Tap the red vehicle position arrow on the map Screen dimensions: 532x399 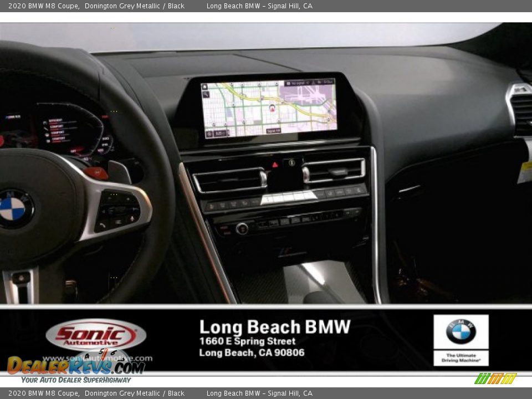coord(272,108)
